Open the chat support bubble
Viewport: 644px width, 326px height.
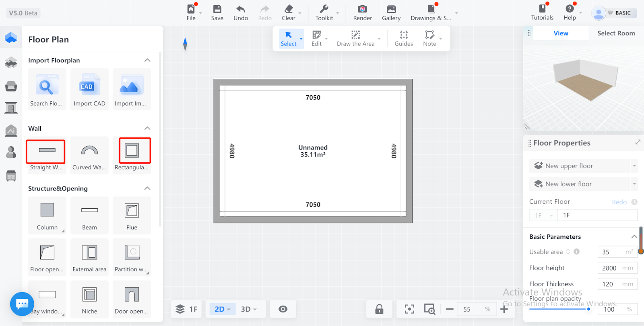coord(22,304)
